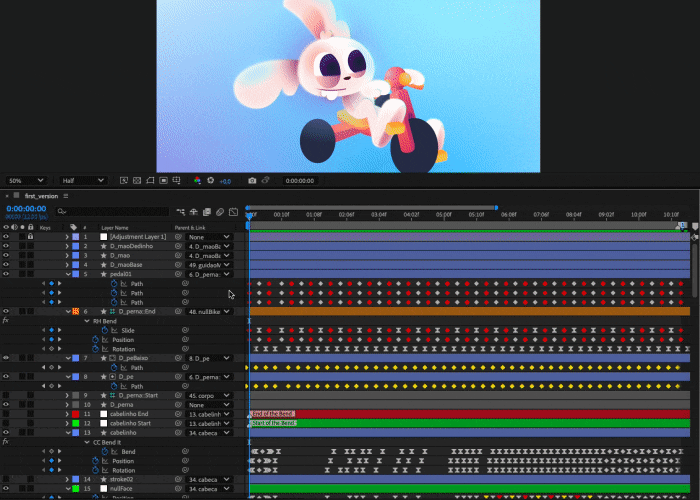Hide the D_maoDedinho layer eye toggle
This screenshot has width=700, height=500.
tap(6, 246)
